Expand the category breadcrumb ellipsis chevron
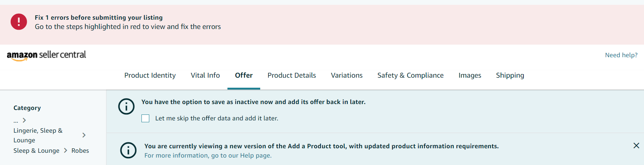 [24, 120]
